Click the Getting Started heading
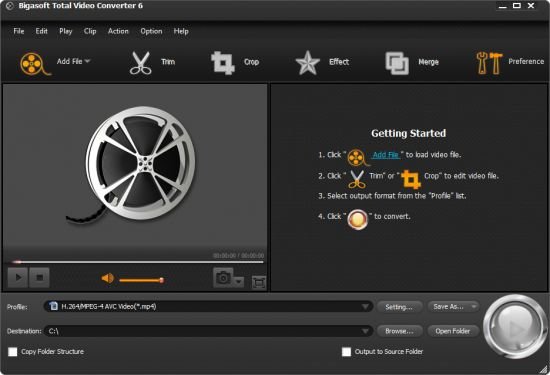Screen dimensions: 550x375 point(409,133)
